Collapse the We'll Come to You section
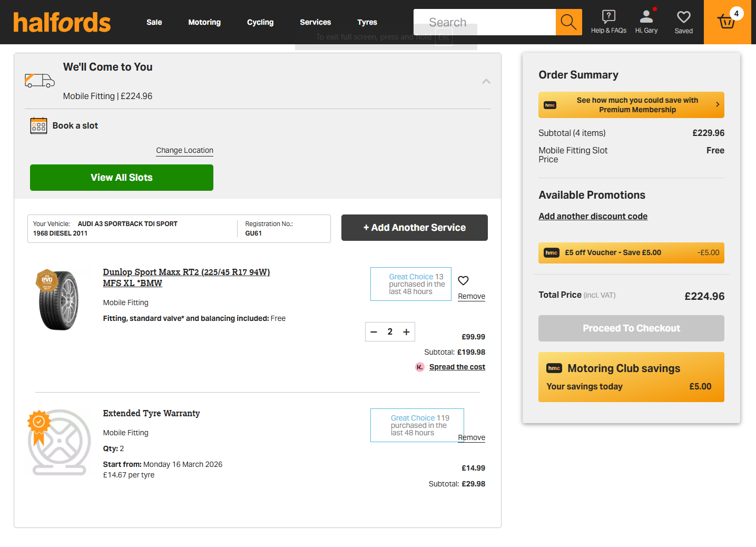The image size is (756, 547). [486, 81]
